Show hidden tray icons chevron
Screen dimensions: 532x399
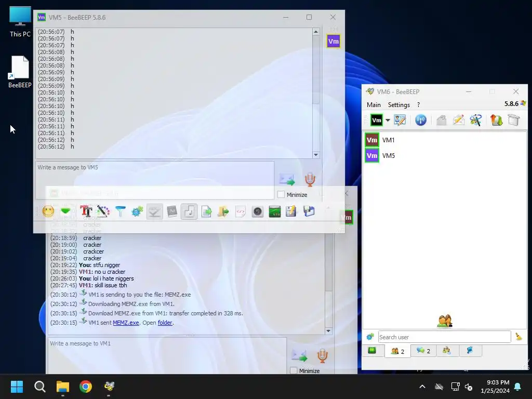422,387
